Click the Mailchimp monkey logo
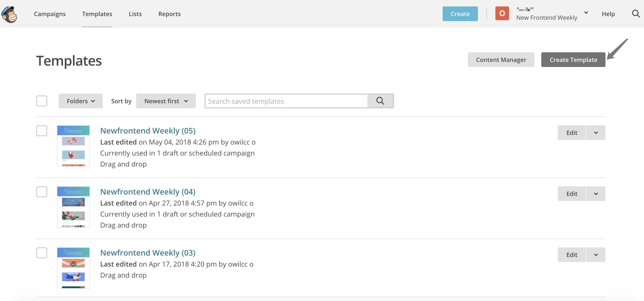 coord(9,14)
